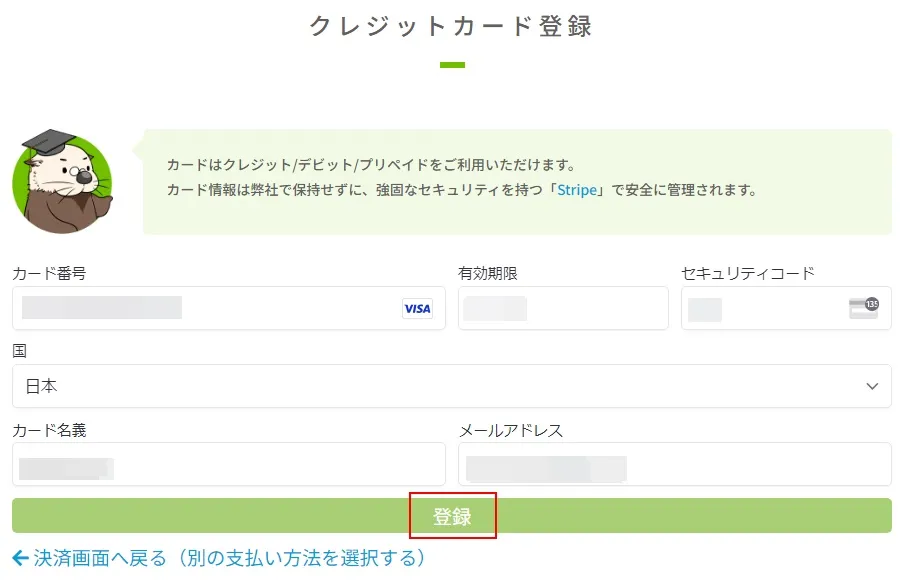Click the VISA card brand icon
906x582 pixels.
click(417, 309)
